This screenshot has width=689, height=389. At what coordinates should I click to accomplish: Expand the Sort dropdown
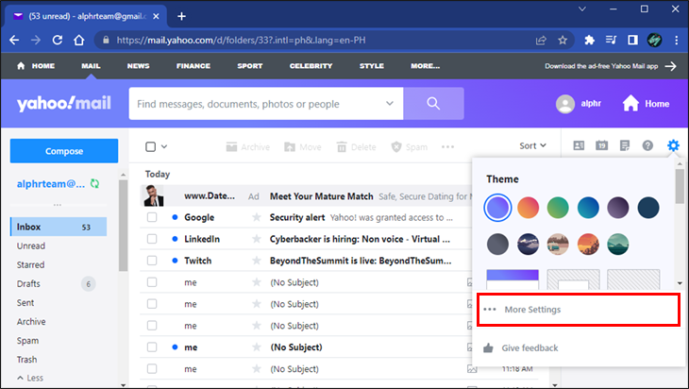533,145
